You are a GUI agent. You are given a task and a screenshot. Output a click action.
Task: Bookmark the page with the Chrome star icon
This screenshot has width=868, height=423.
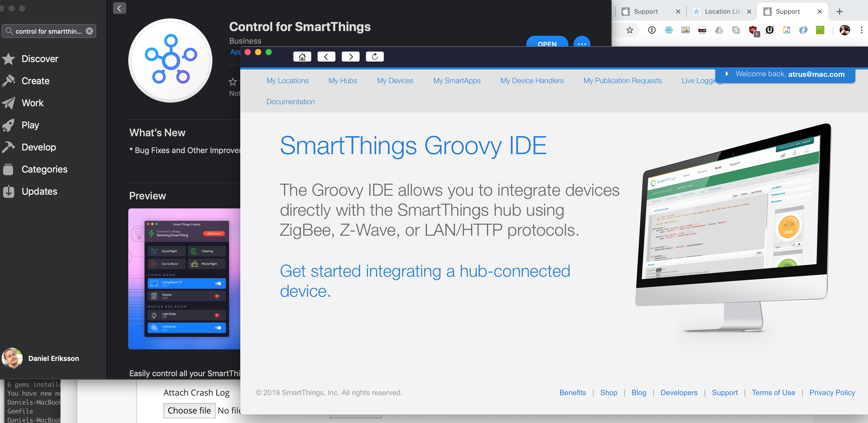point(629,30)
